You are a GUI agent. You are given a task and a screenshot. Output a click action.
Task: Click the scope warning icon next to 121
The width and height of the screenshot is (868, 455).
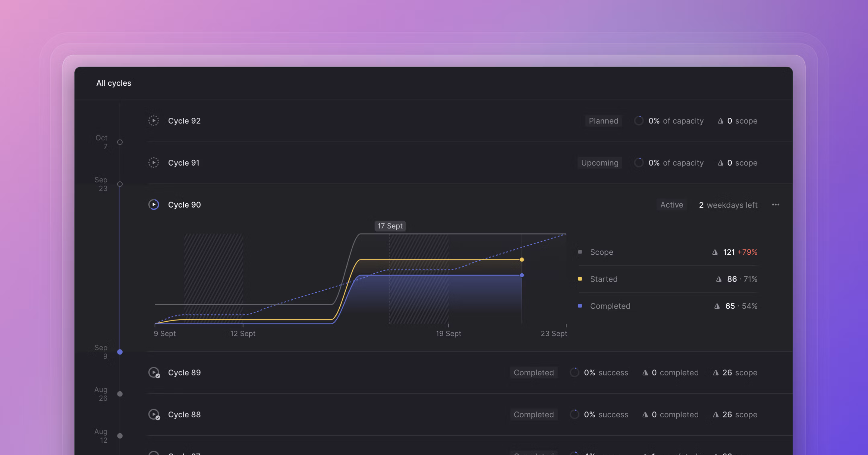tap(715, 252)
